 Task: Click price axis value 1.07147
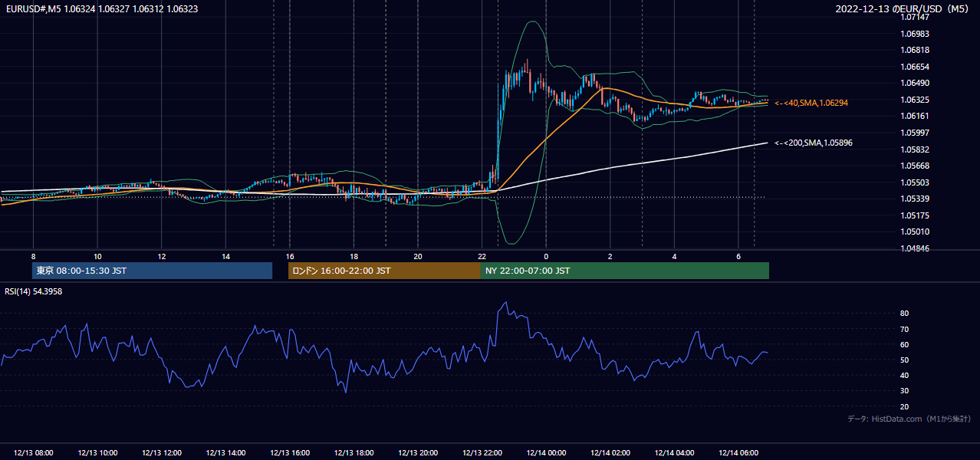coord(916,17)
